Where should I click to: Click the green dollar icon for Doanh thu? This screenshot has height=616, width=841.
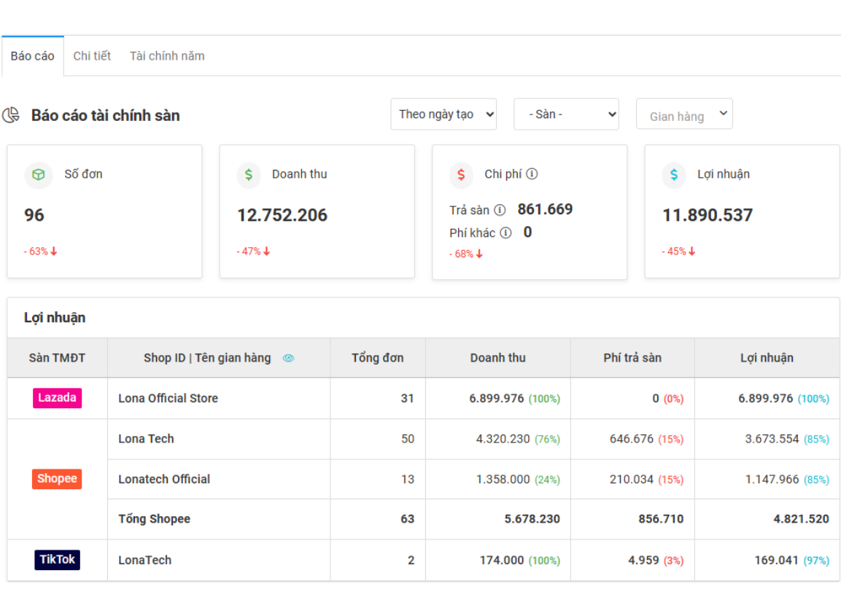click(249, 175)
